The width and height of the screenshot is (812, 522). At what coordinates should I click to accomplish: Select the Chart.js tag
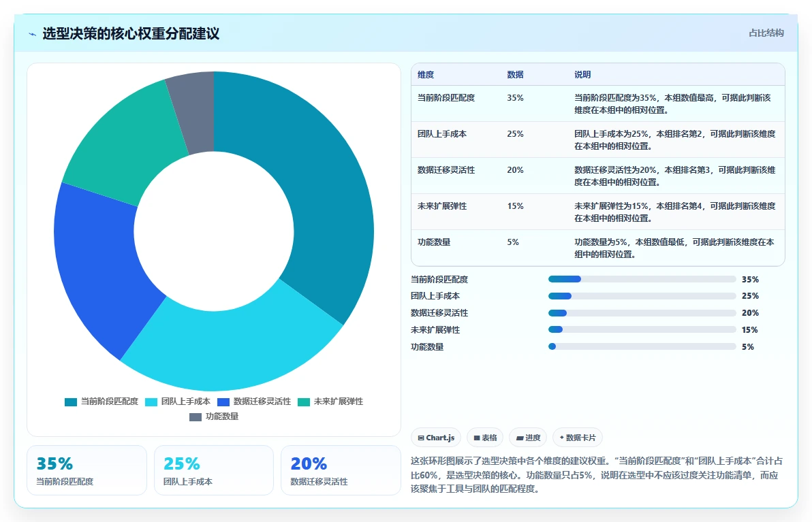[436, 438]
